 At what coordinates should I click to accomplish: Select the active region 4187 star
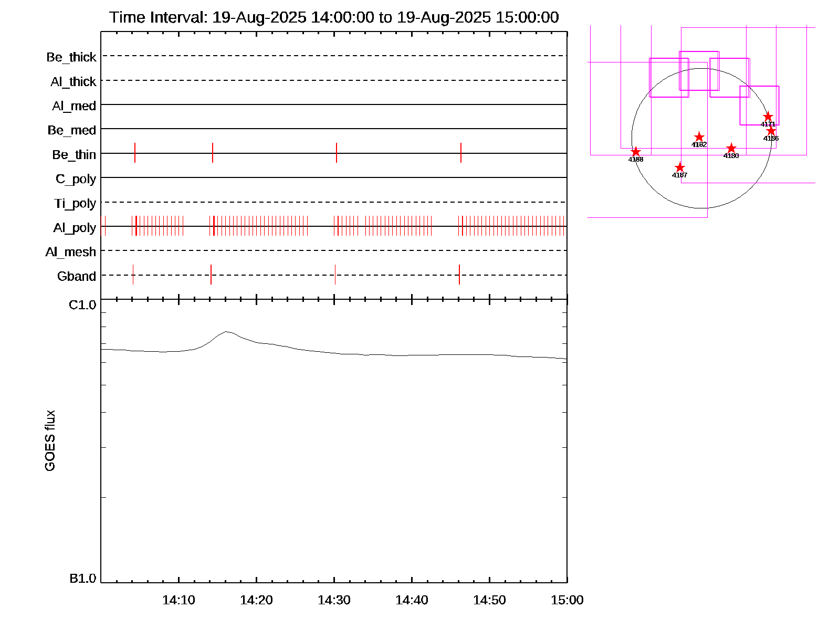click(x=679, y=167)
